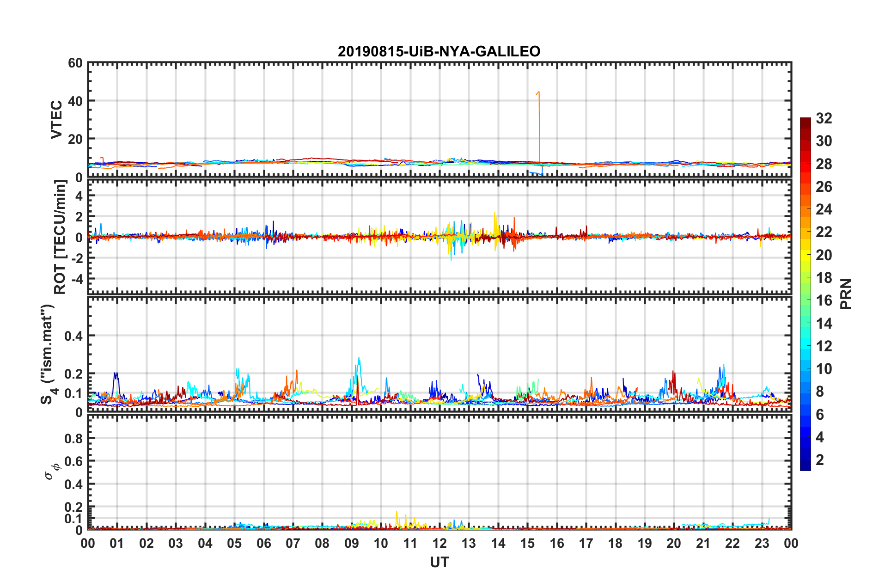Click the 0.6 tick on sigma-phi axis
The height and width of the screenshot is (588, 879).
click(73, 461)
